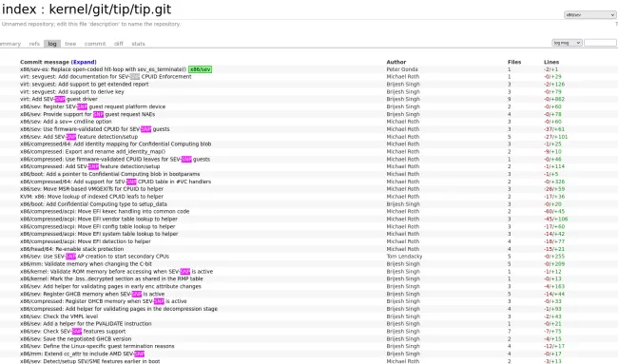Open commit 'Move EFI config table lookup to helper'
618x364 pixels.
(97, 226)
